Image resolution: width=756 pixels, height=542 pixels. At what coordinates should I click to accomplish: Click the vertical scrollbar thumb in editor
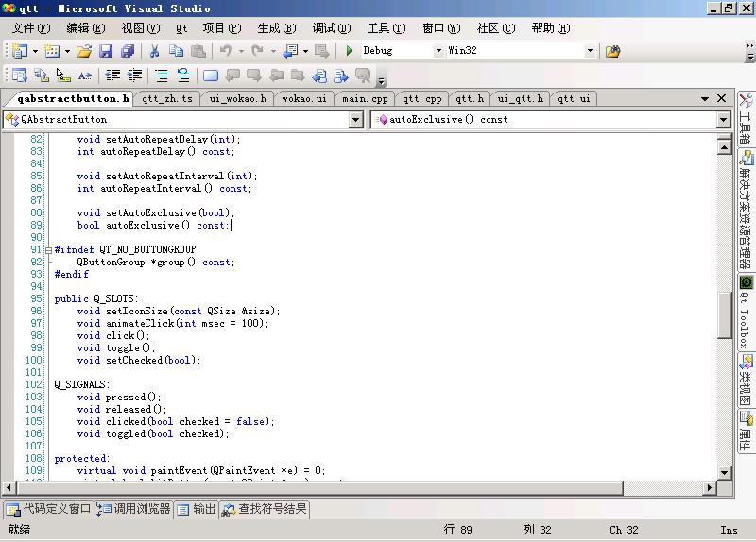[x=725, y=315]
